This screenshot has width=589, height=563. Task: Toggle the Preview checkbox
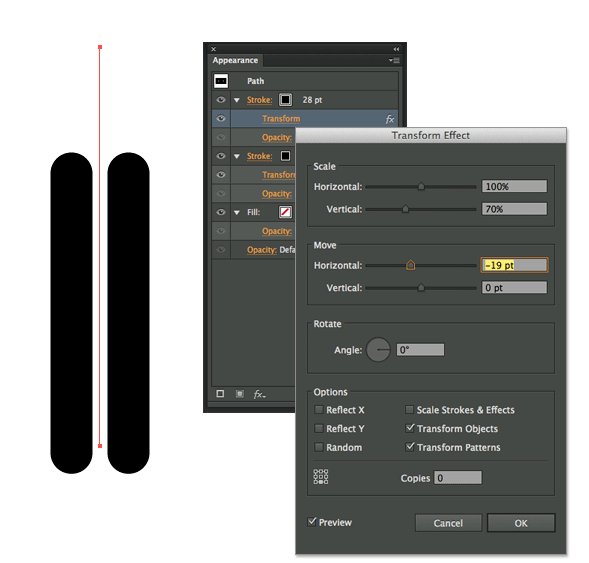click(312, 522)
